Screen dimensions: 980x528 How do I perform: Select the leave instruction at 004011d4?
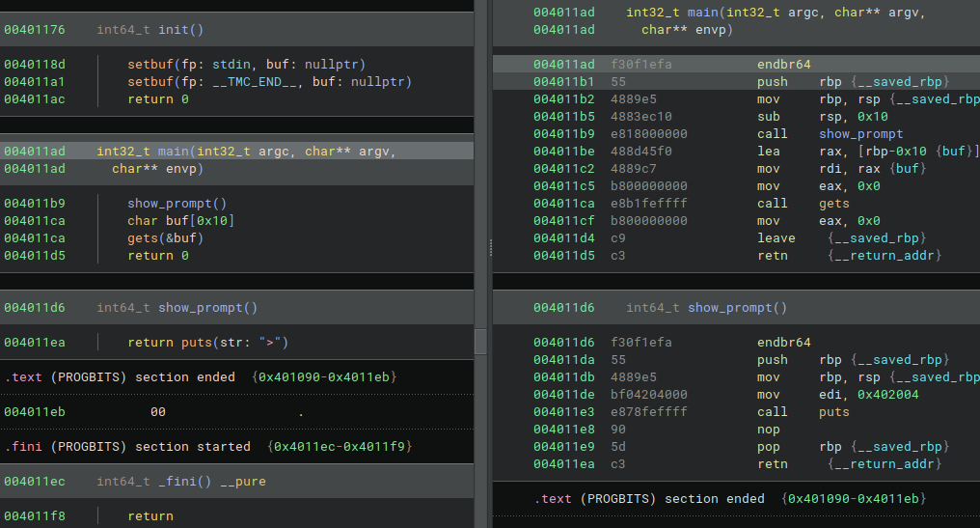pyautogui.click(x=776, y=238)
